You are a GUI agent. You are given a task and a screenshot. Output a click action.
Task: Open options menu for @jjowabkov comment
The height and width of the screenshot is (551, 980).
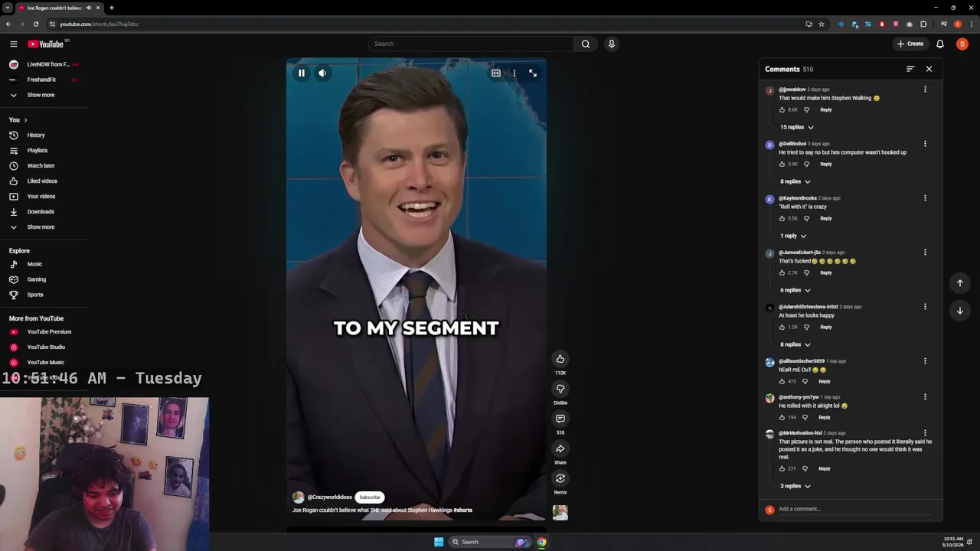click(925, 90)
